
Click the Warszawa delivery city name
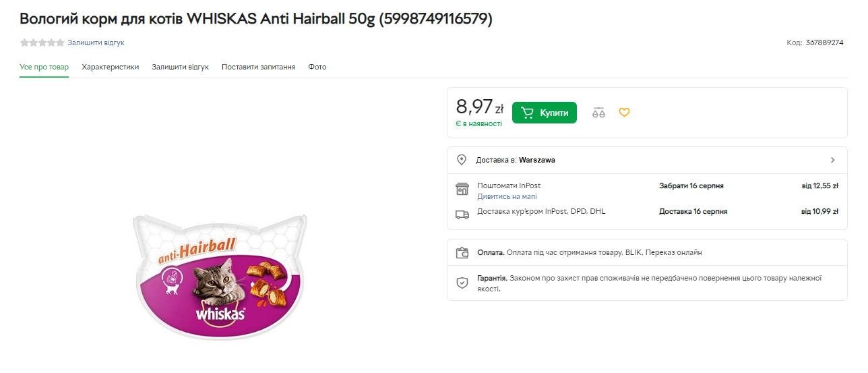[537, 160]
